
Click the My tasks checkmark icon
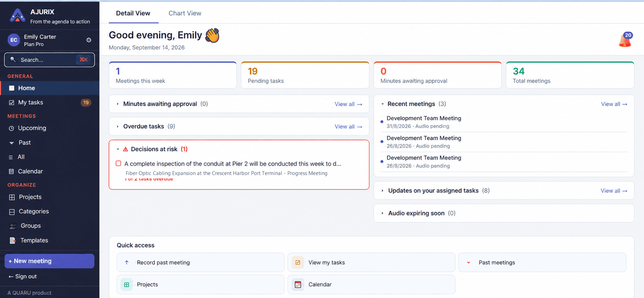12,102
